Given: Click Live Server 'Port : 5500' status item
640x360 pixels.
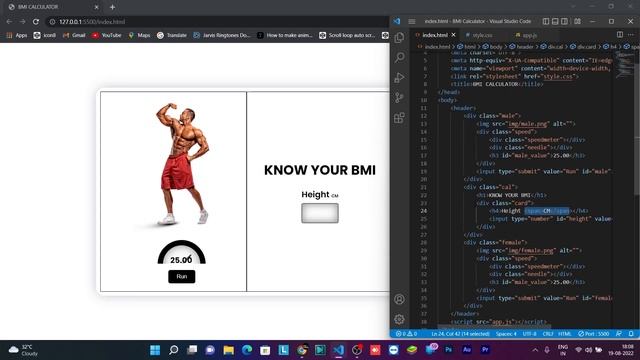Looking at the screenshot, I should pyautogui.click(x=593, y=334).
